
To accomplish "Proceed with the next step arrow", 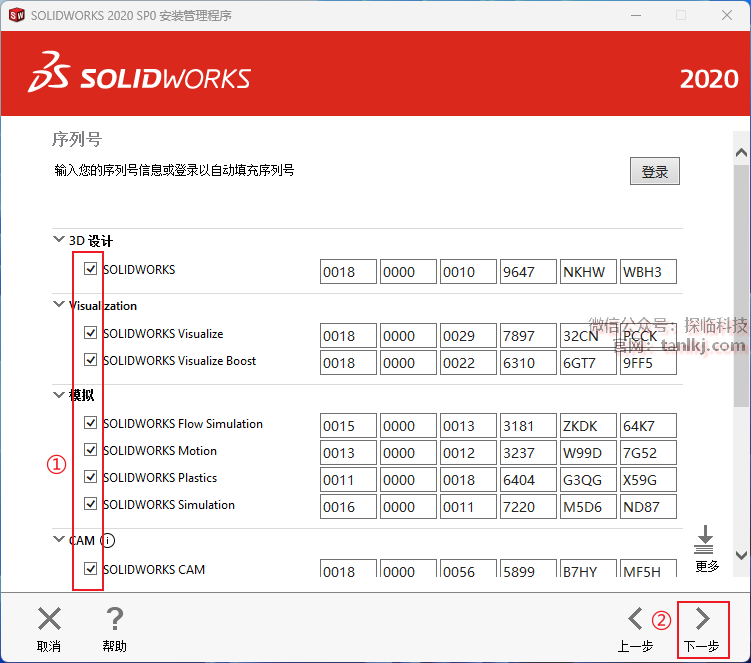I will pos(702,619).
